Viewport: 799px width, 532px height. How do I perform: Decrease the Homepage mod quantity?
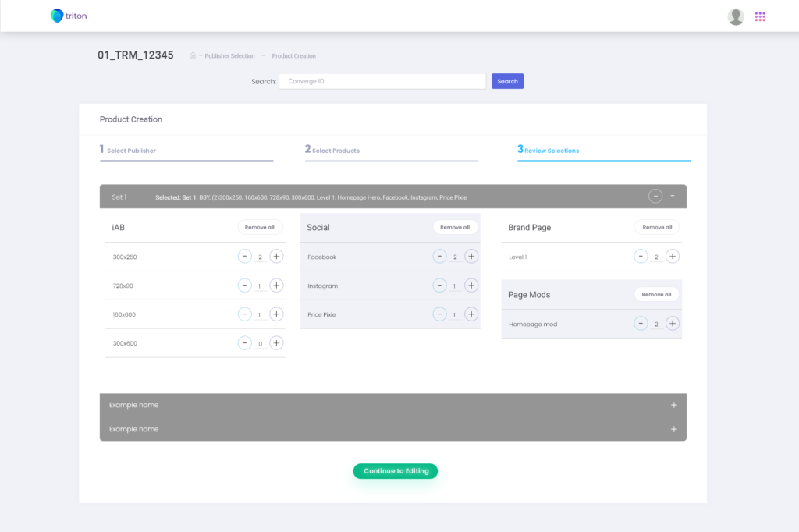pos(641,324)
